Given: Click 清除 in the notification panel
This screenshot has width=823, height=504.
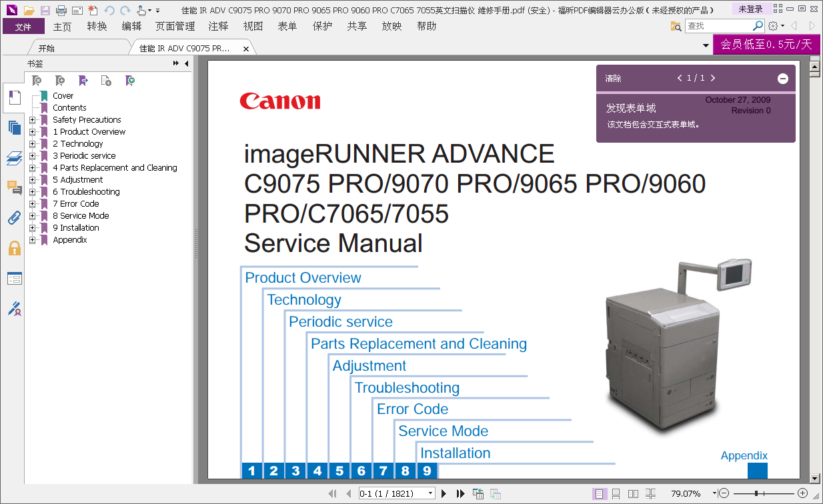Looking at the screenshot, I should point(613,79).
